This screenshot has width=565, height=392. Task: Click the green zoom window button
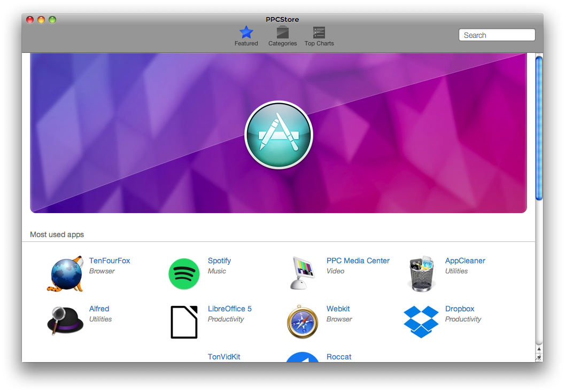coord(52,20)
